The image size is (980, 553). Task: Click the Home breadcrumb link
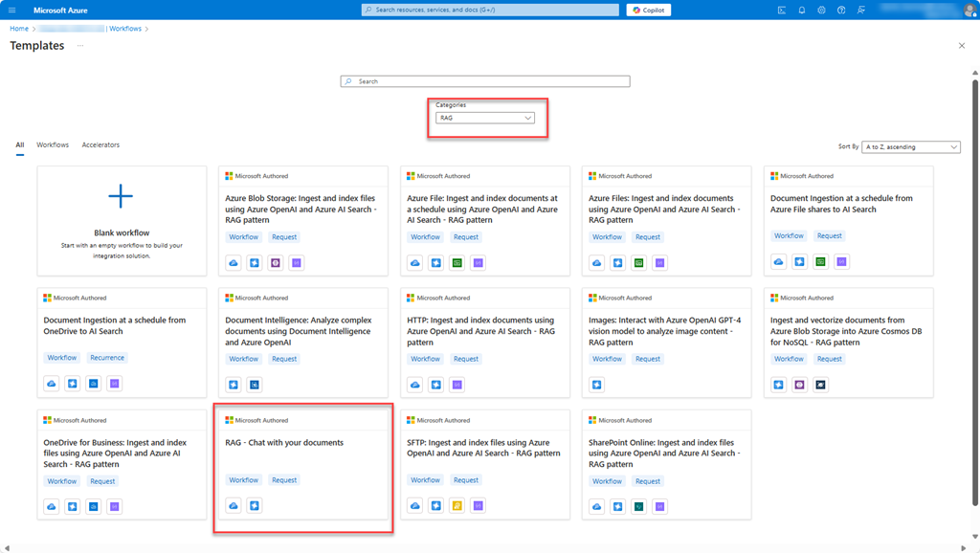(19, 29)
